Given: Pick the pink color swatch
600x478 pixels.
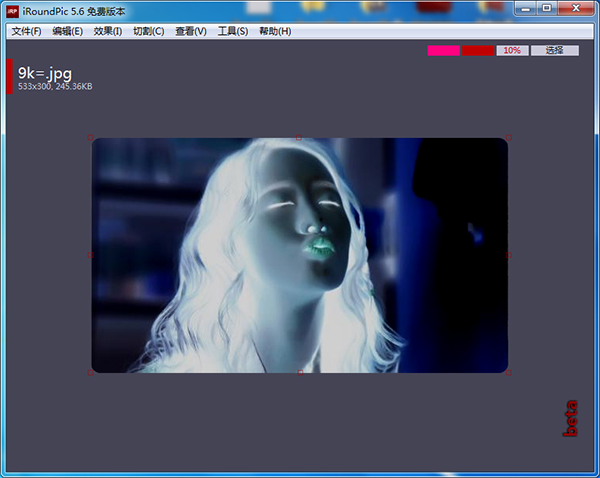Looking at the screenshot, I should click(443, 50).
